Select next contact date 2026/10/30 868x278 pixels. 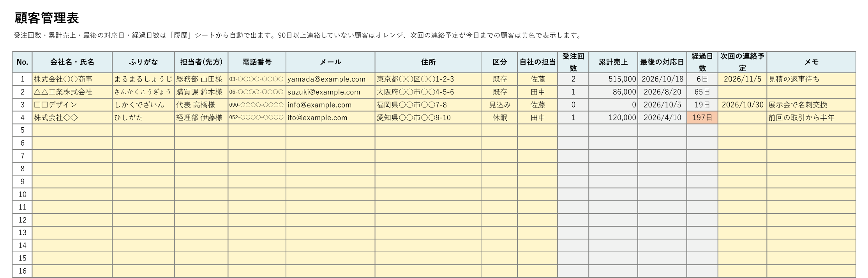click(x=743, y=105)
